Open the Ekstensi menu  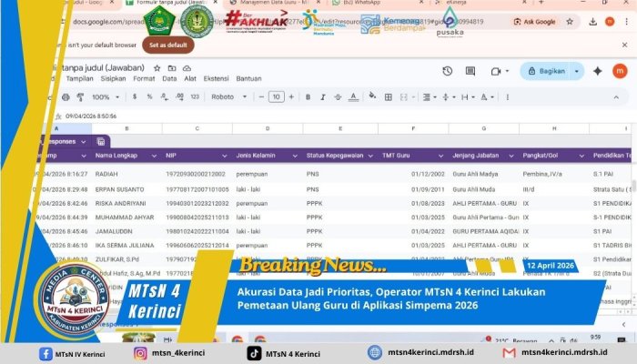217,79
